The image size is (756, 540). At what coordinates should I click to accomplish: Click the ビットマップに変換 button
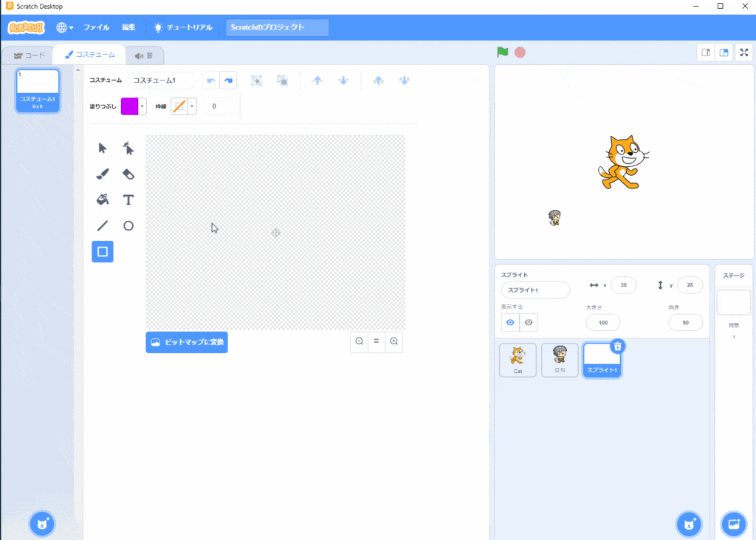pyautogui.click(x=187, y=342)
